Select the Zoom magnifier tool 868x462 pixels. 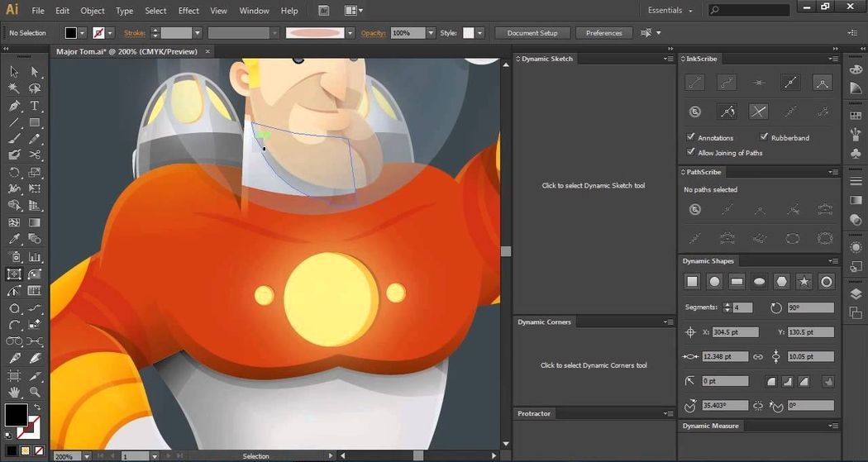(x=35, y=393)
